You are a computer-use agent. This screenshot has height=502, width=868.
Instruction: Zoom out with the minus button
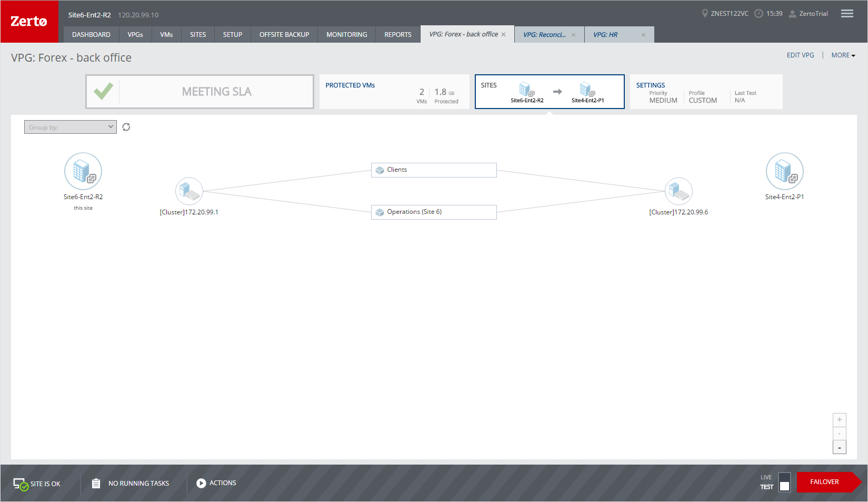click(840, 447)
